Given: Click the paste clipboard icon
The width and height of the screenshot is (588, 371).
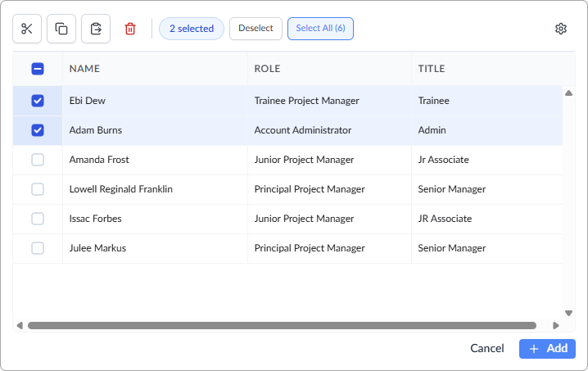Looking at the screenshot, I should (x=96, y=29).
